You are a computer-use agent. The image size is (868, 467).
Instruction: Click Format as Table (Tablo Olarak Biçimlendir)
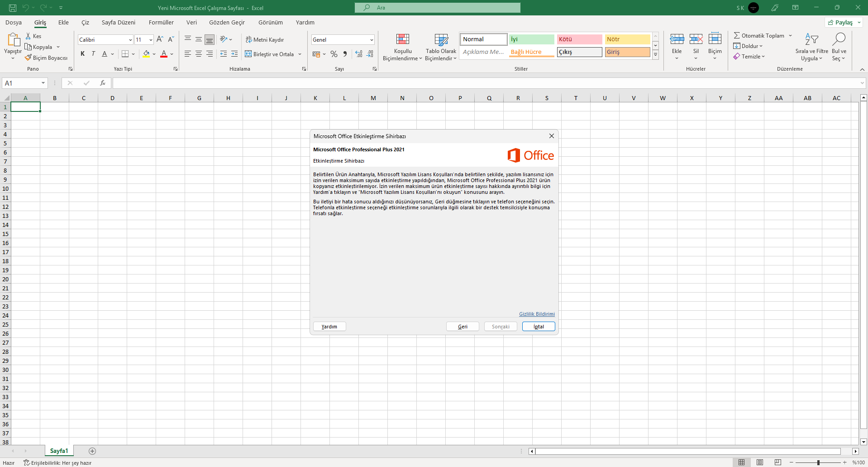(x=441, y=47)
